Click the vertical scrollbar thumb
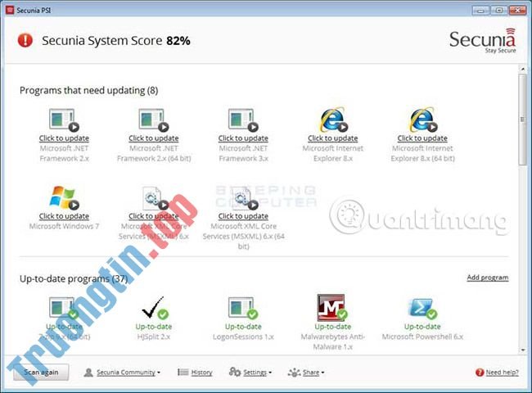Viewport: 532px width, 393px height. click(522, 119)
